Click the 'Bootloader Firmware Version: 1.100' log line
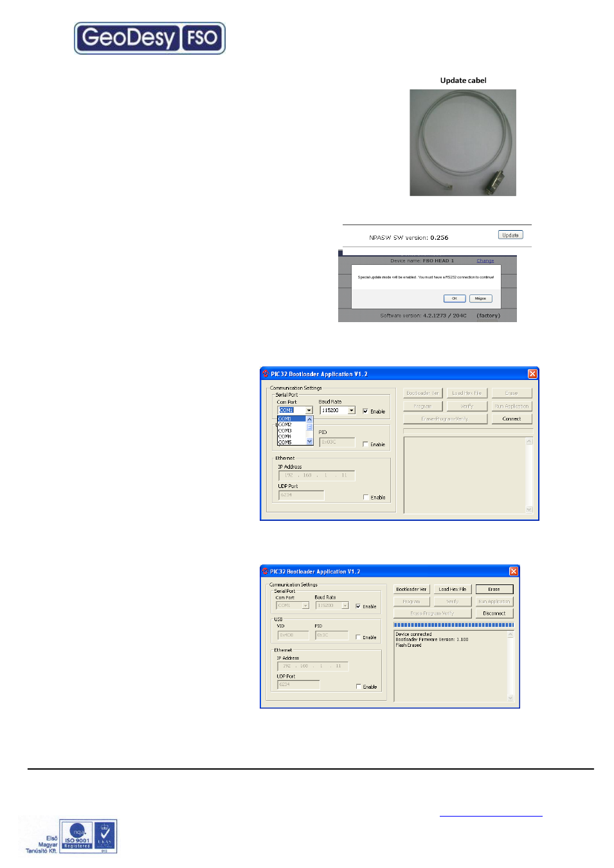The width and height of the screenshot is (614, 868). tap(432, 639)
